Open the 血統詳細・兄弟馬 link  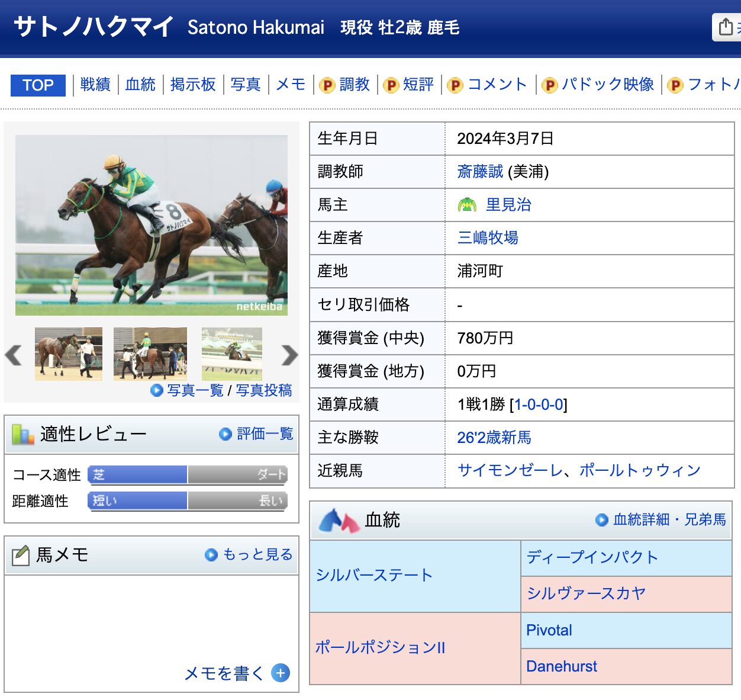(x=670, y=519)
